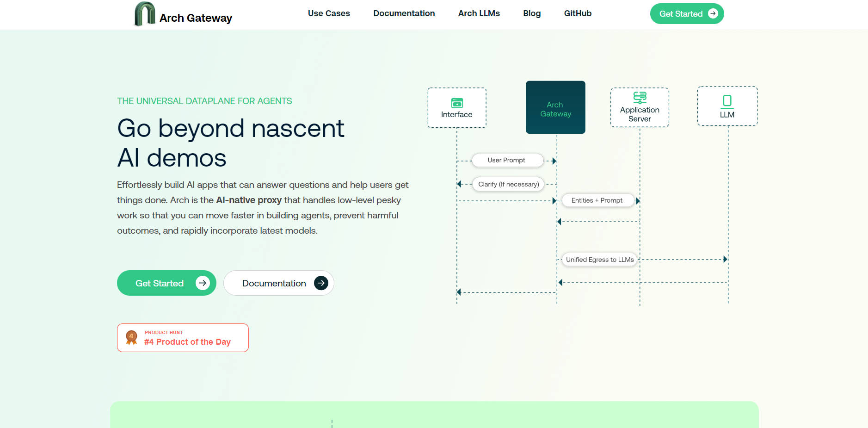Go to Arch LLMs page
868x428 pixels.
point(479,13)
